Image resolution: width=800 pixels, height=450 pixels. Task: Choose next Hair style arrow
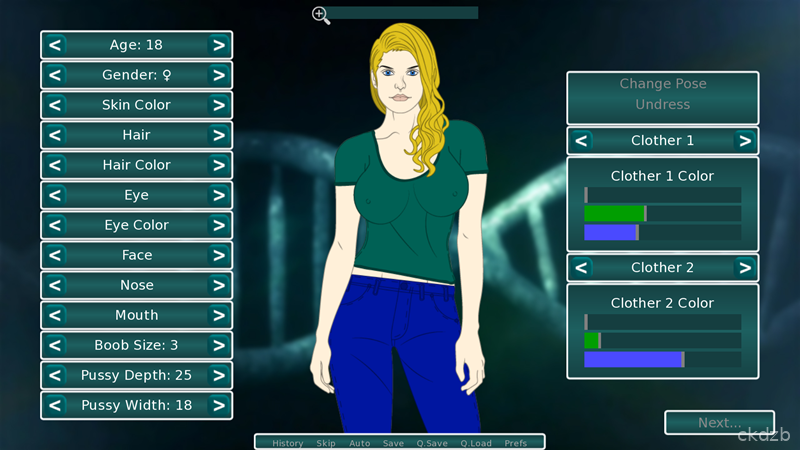point(219,135)
